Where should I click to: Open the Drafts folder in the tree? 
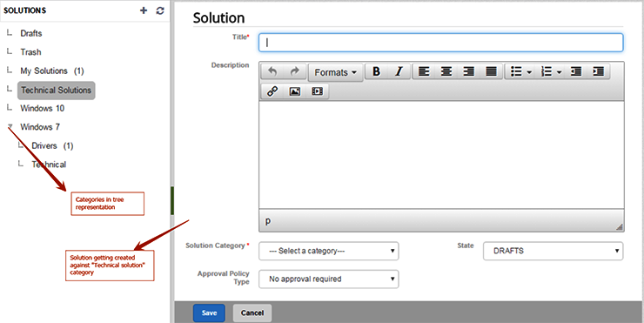coord(31,33)
